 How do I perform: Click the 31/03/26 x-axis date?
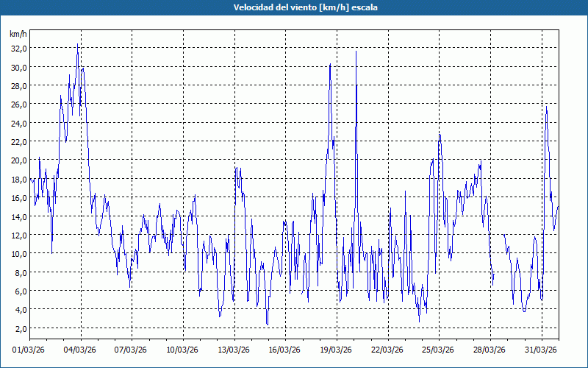(x=540, y=350)
